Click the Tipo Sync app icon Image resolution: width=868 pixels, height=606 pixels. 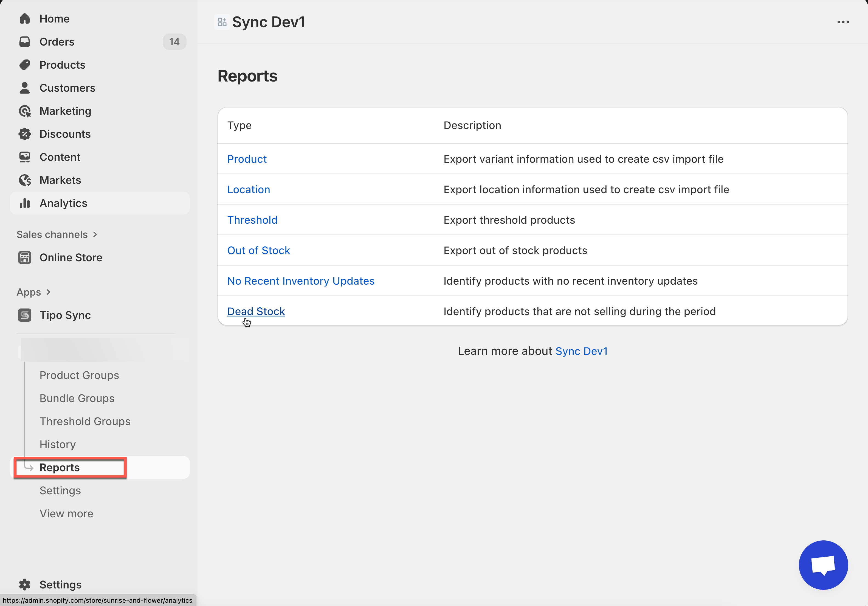pyautogui.click(x=25, y=315)
